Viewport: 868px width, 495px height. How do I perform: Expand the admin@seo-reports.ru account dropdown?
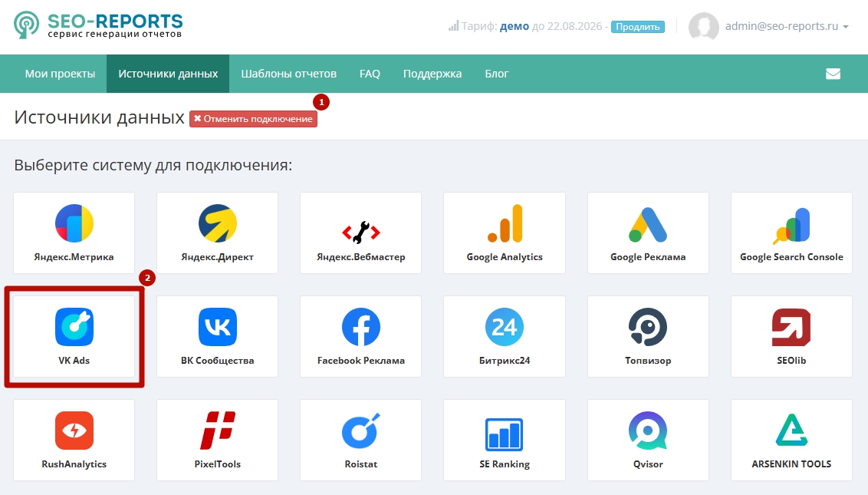pos(787,26)
